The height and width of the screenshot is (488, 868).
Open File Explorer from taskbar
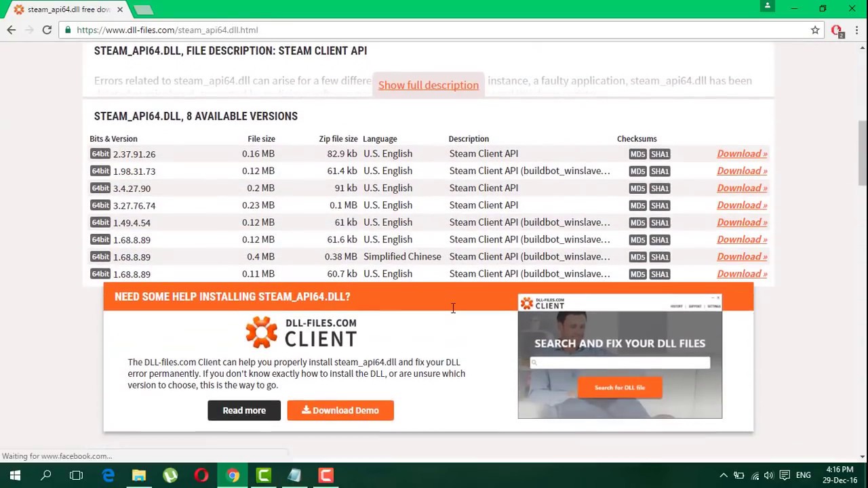coord(139,475)
